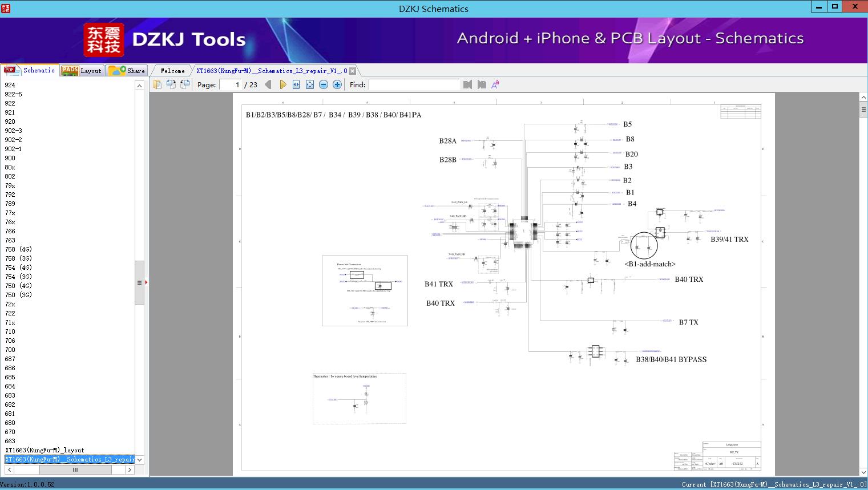Select model 710 in the list
This screenshot has height=490, width=868.
[10, 331]
